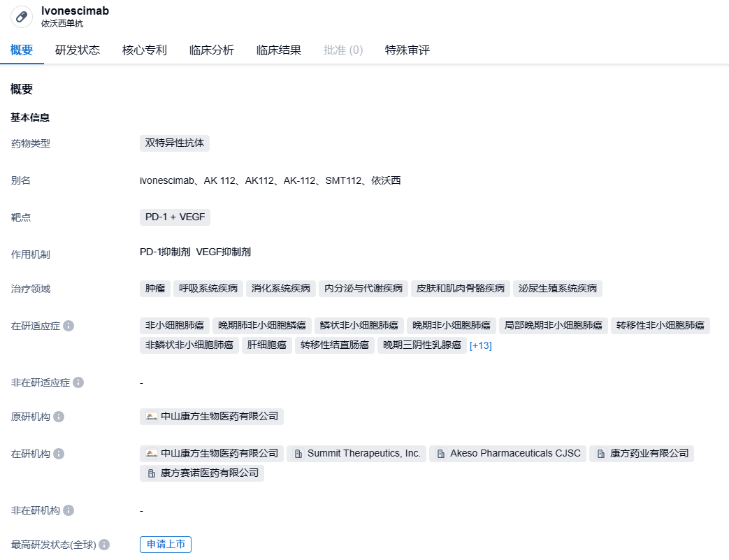Open the 双特异性抗体 drug type tag
The image size is (729, 560).
click(x=175, y=143)
